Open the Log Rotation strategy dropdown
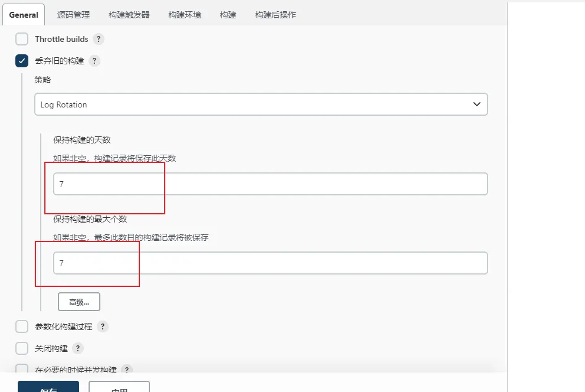The height and width of the screenshot is (392, 585). [261, 104]
